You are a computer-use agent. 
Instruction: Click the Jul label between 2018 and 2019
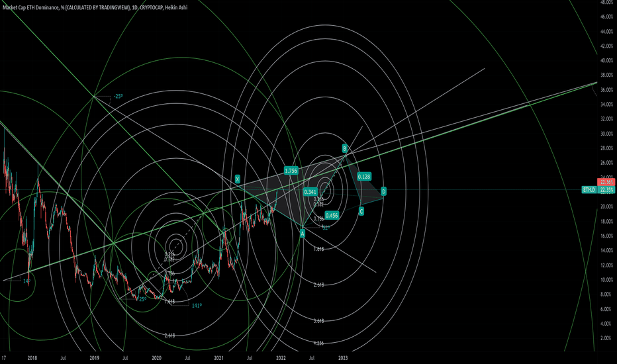pos(63,358)
